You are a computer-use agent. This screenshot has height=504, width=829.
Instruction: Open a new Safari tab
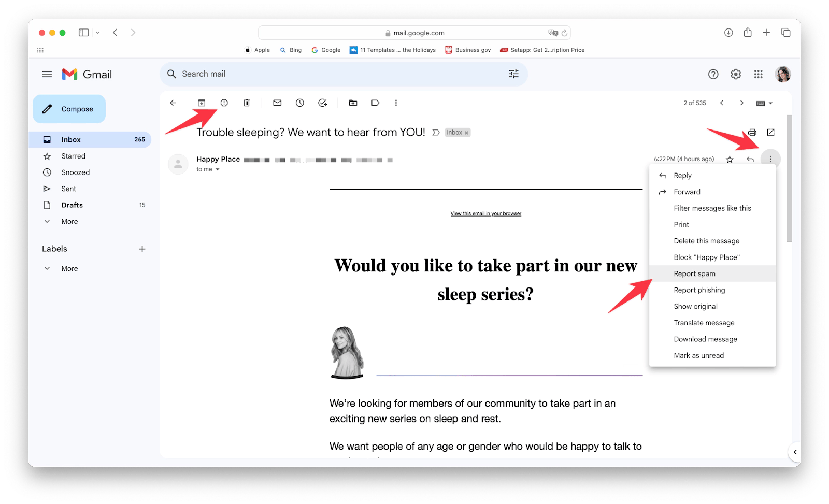coord(766,33)
